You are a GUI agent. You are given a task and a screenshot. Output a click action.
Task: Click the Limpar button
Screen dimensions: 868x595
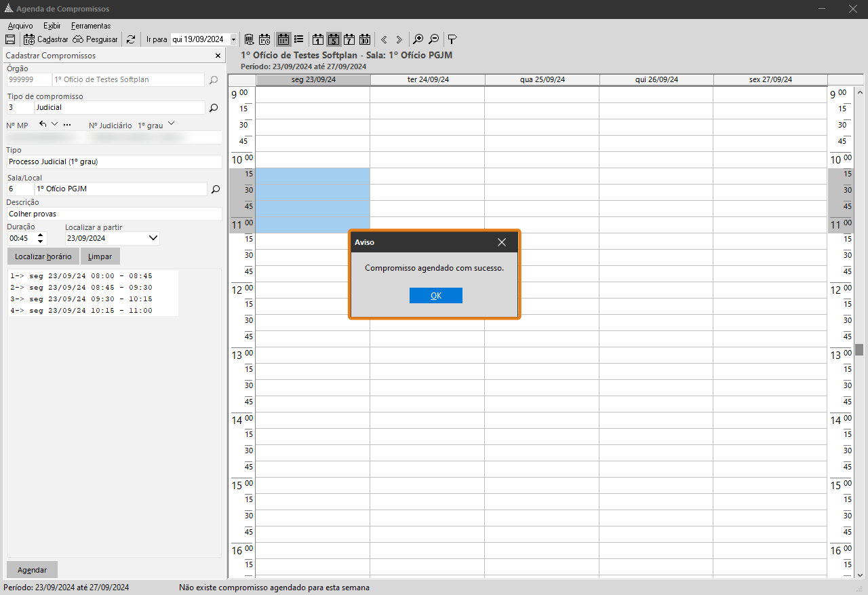(x=100, y=256)
